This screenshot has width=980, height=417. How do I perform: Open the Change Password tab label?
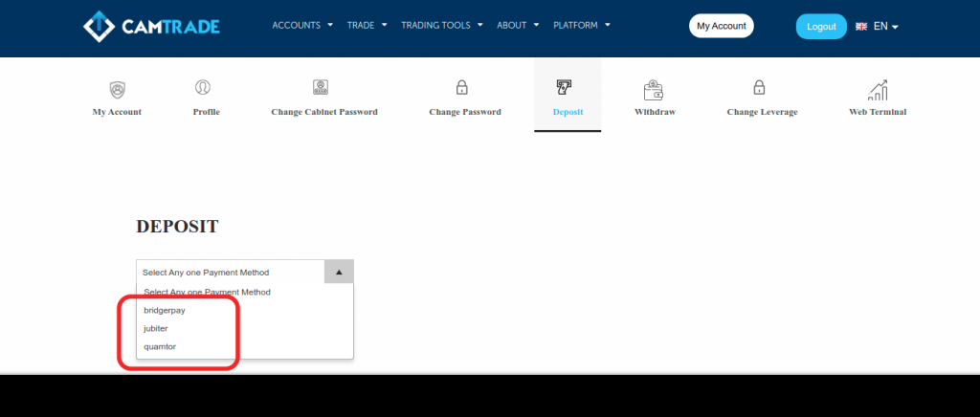[x=465, y=112]
